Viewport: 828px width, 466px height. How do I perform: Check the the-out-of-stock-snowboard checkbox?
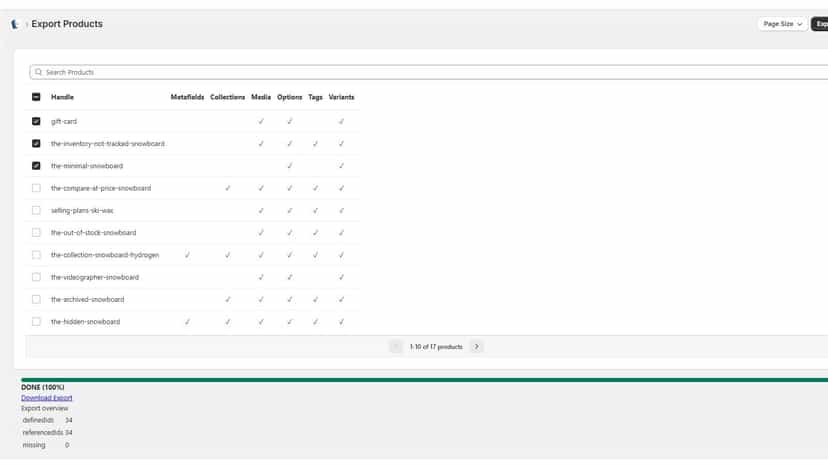(x=36, y=232)
